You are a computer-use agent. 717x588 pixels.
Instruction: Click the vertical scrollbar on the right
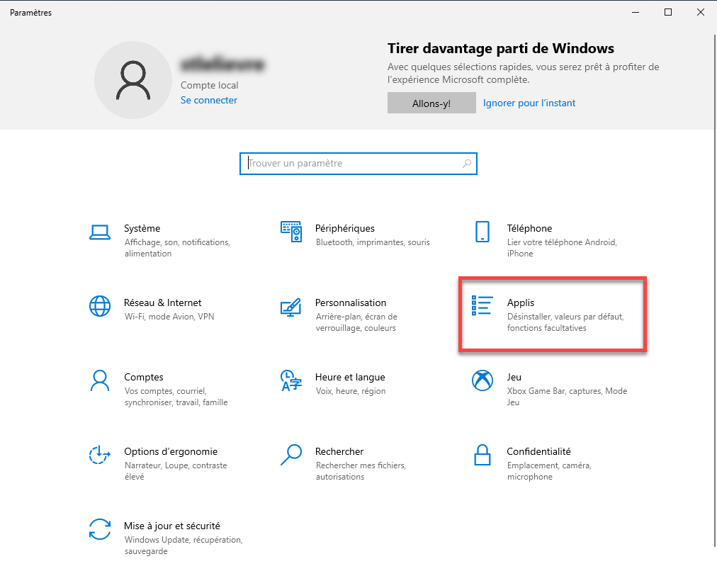[715, 290]
